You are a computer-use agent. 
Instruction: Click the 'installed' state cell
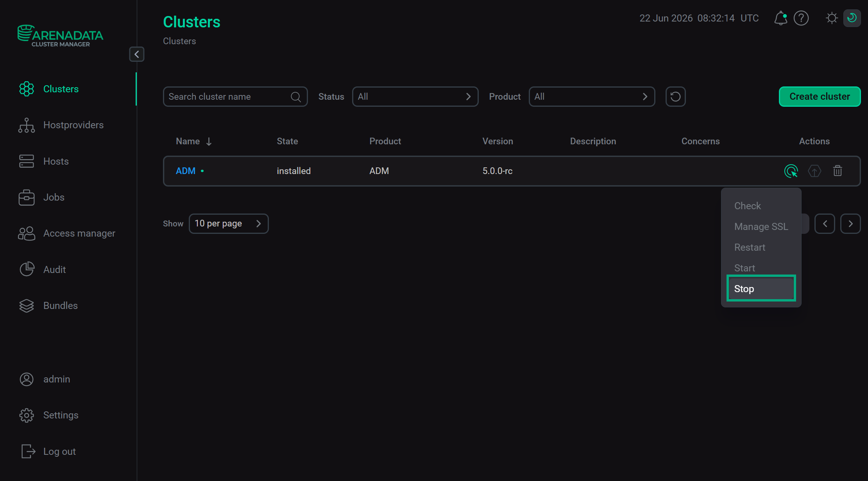click(294, 171)
